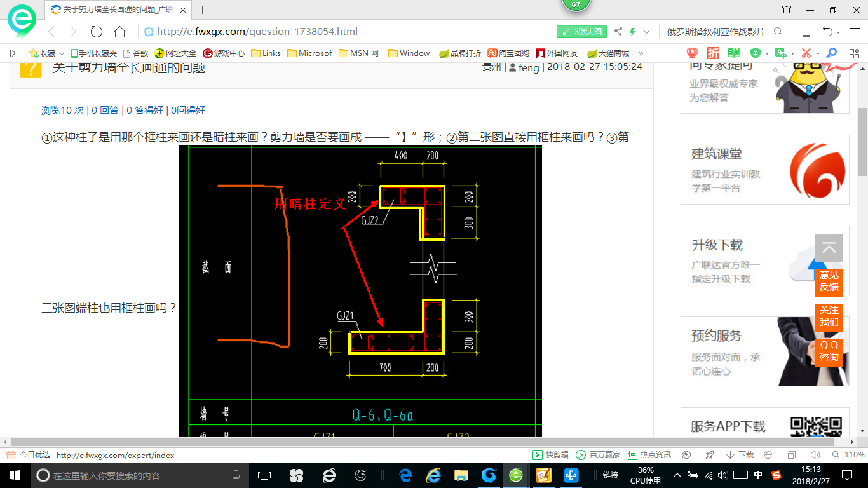Image resolution: width=868 pixels, height=488 pixels.
Task: Go to home page icon
Action: point(119,32)
